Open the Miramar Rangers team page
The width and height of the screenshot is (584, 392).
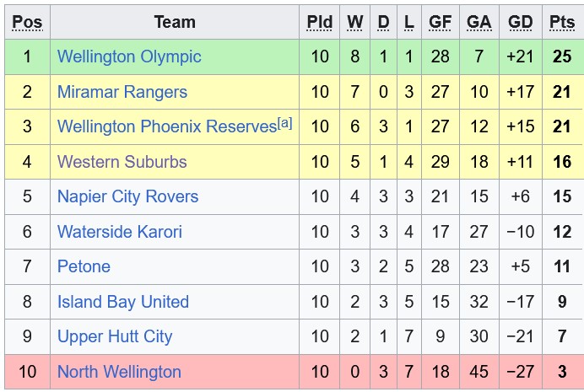pos(122,92)
